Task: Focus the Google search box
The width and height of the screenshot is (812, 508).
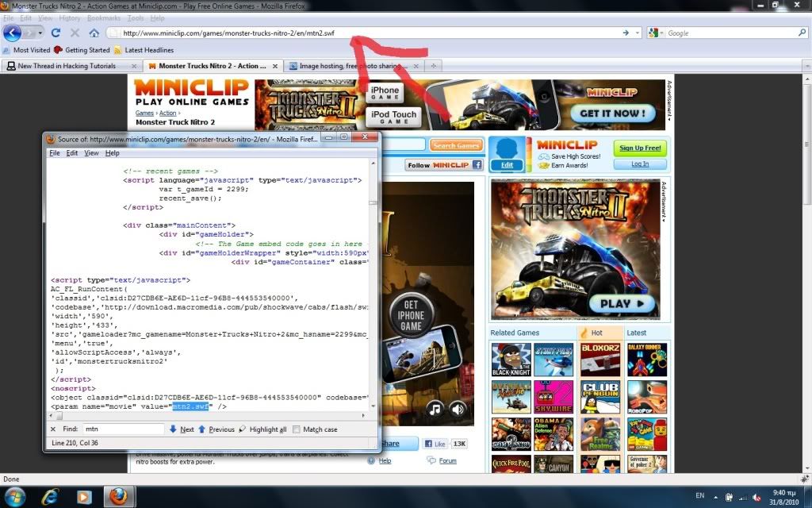Action: click(730, 33)
